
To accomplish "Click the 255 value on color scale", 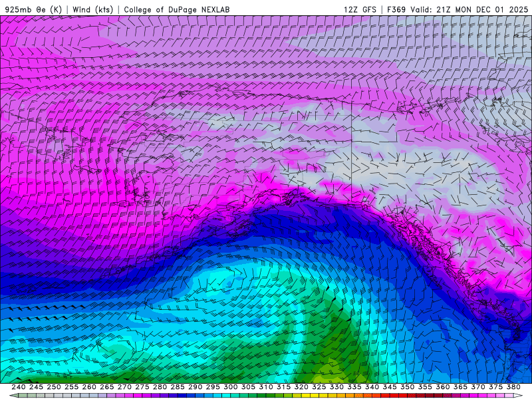I will point(71,387).
